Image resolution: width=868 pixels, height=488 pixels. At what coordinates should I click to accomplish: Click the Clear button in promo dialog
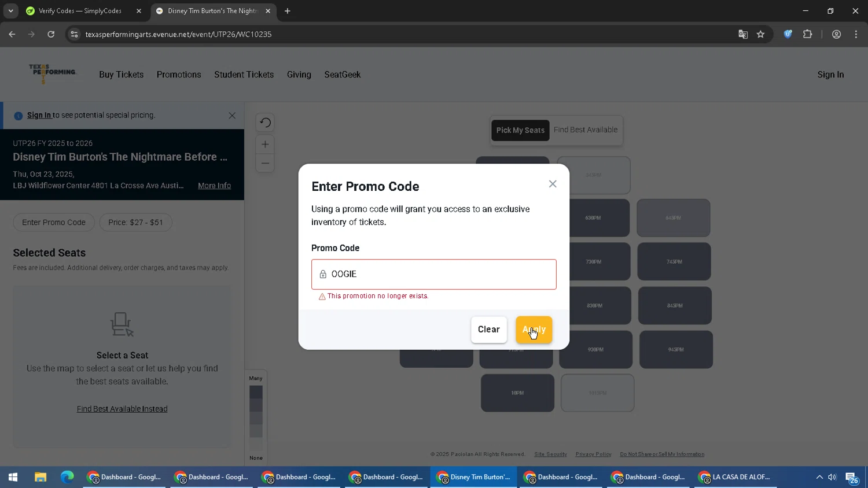pyautogui.click(x=488, y=330)
